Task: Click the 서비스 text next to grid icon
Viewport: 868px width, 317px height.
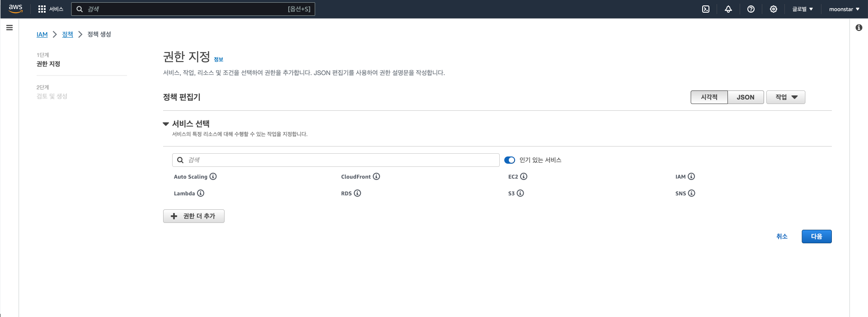Action: coord(56,9)
